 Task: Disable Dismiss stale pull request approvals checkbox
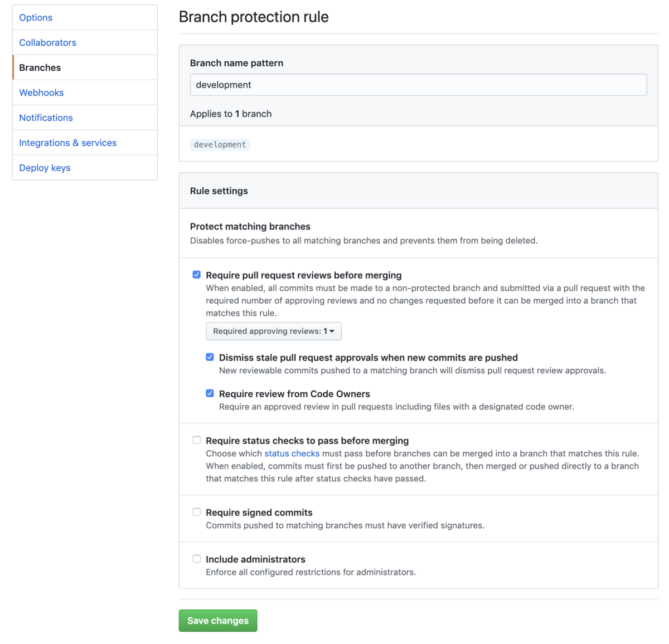point(210,357)
